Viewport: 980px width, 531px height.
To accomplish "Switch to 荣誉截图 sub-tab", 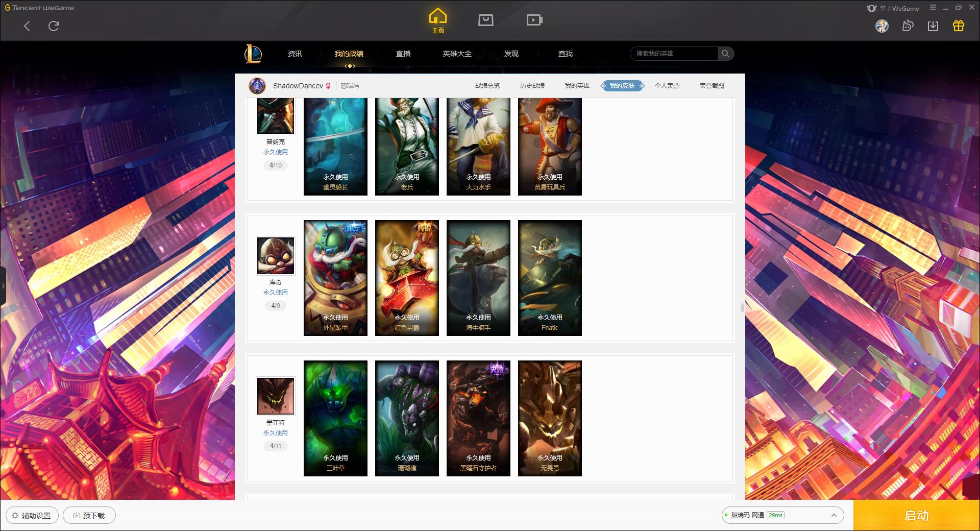I will pos(712,86).
